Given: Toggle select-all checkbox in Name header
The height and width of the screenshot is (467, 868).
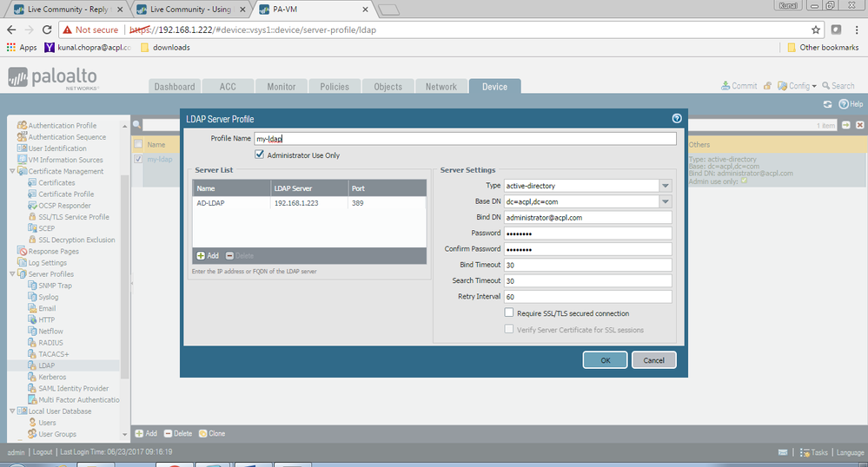Looking at the screenshot, I should 138,144.
